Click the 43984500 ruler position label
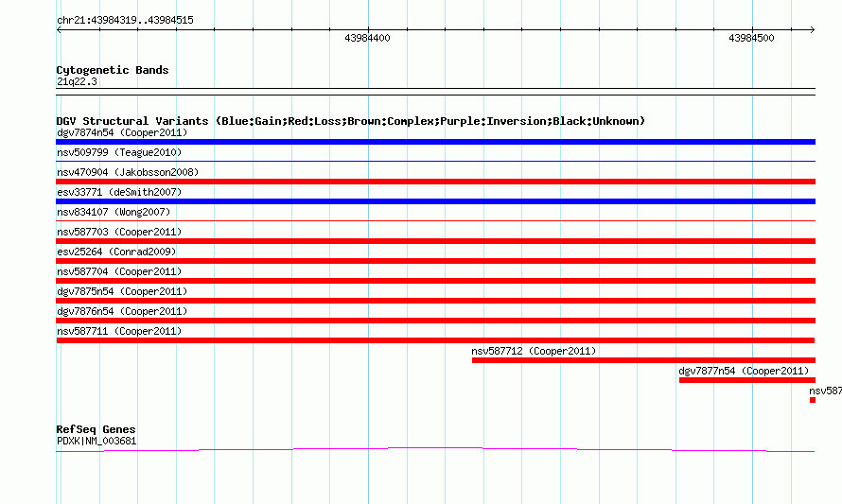The image size is (842, 504). 751,38
